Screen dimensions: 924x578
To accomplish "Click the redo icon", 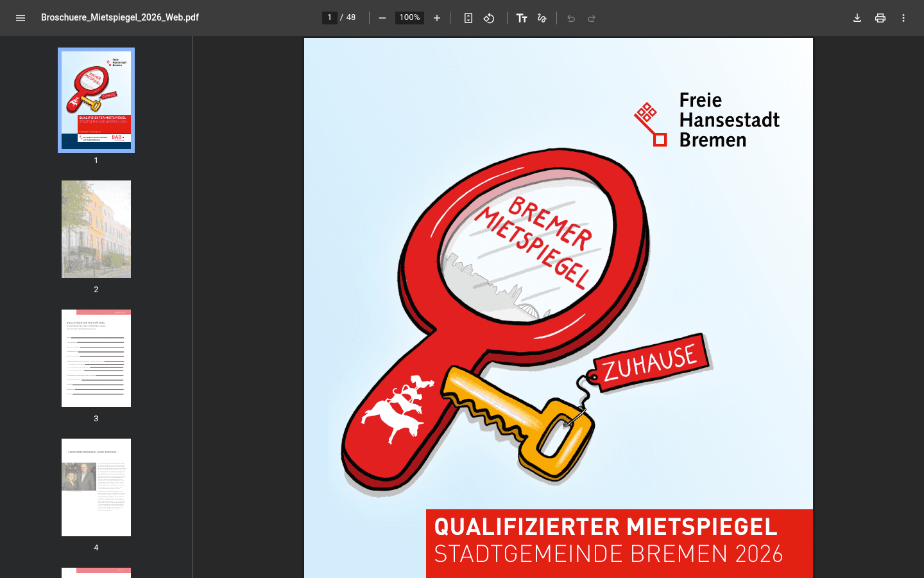I will 592,18.
